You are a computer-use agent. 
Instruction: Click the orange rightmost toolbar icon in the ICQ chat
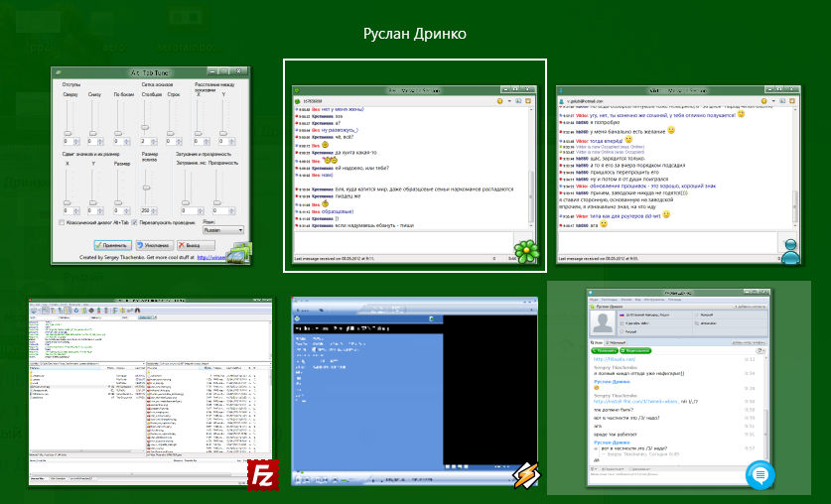point(528,101)
